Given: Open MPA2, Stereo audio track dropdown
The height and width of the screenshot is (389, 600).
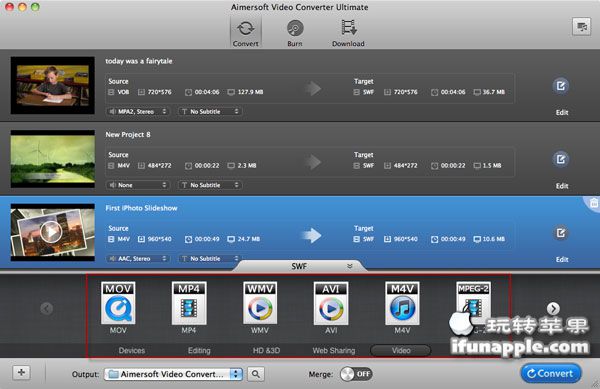Looking at the screenshot, I should coord(138,112).
